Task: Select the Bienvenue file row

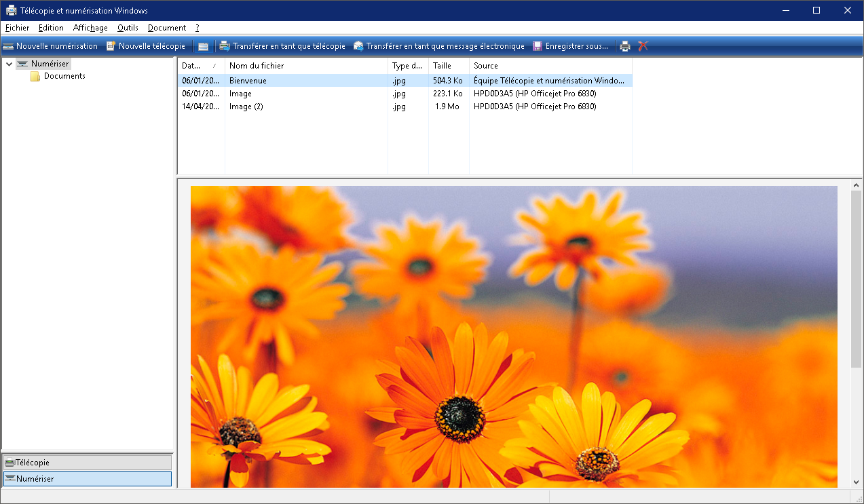Action: click(x=405, y=81)
